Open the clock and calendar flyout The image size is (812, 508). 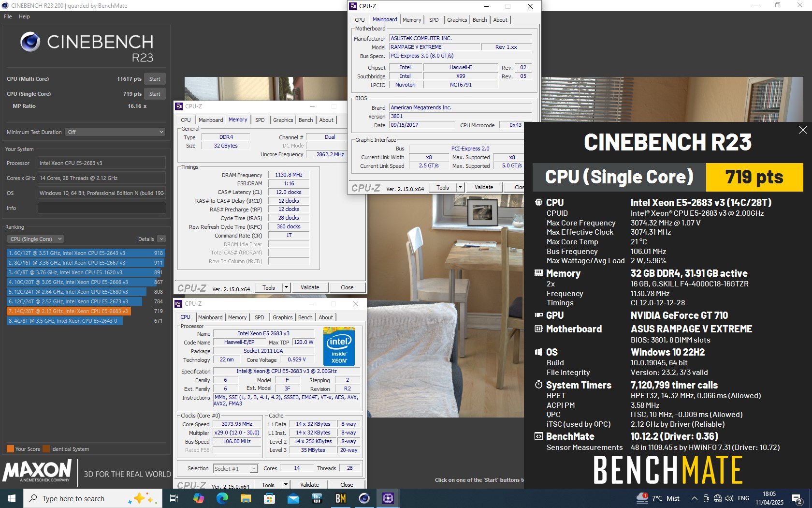tap(769, 498)
